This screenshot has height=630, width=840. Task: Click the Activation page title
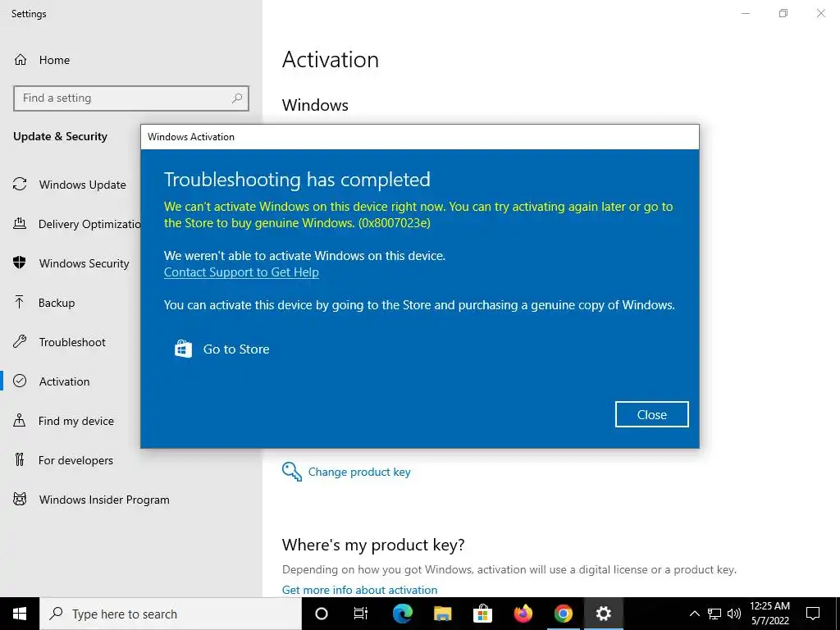(331, 59)
